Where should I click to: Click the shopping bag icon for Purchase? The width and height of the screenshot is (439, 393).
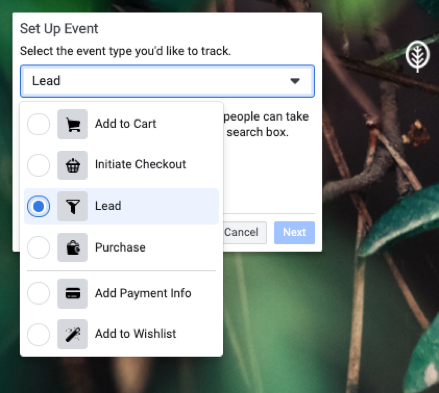72,247
